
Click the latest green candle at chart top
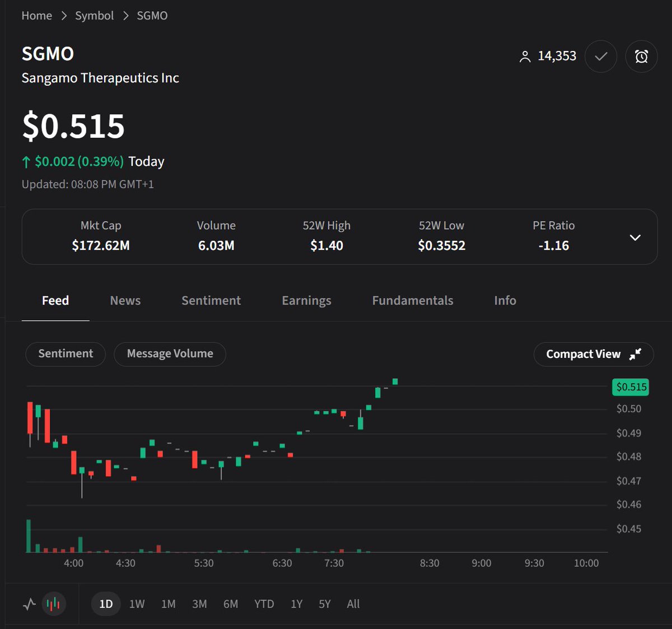point(395,381)
